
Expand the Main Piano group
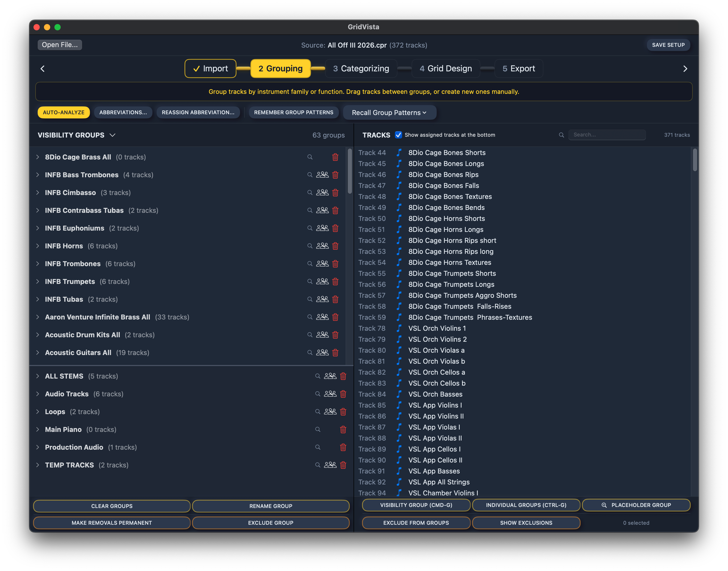click(37, 430)
